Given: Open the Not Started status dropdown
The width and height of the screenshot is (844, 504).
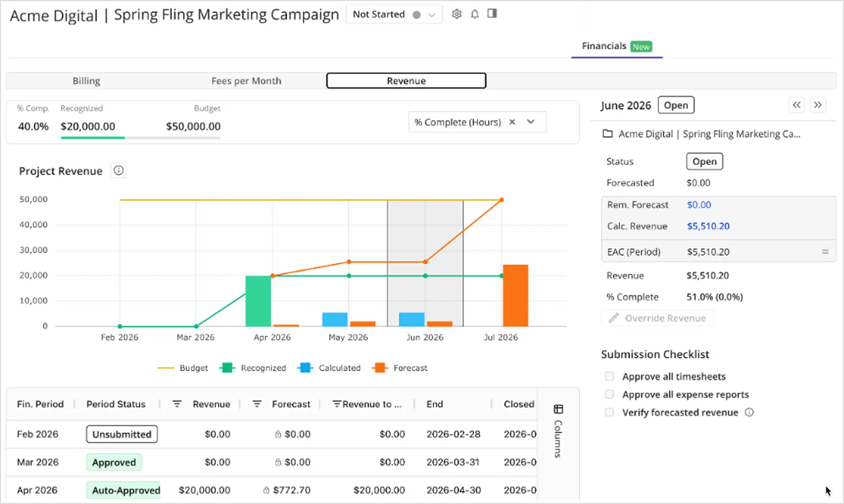Looking at the screenshot, I should (394, 15).
